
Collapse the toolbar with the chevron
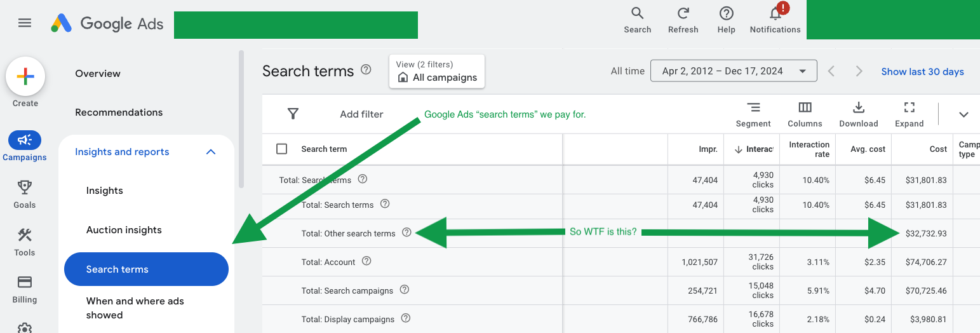click(963, 114)
